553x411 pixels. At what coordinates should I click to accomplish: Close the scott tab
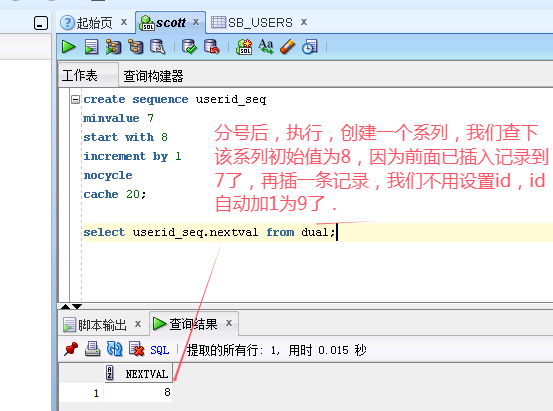point(196,22)
